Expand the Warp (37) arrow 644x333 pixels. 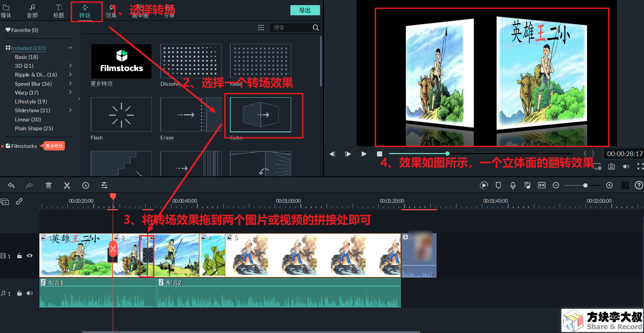[x=70, y=92]
